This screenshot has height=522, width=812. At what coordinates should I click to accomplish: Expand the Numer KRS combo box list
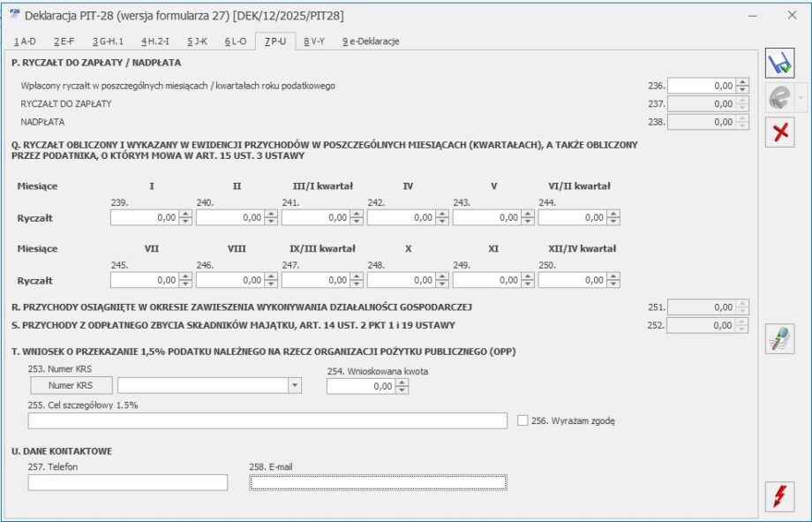(293, 385)
